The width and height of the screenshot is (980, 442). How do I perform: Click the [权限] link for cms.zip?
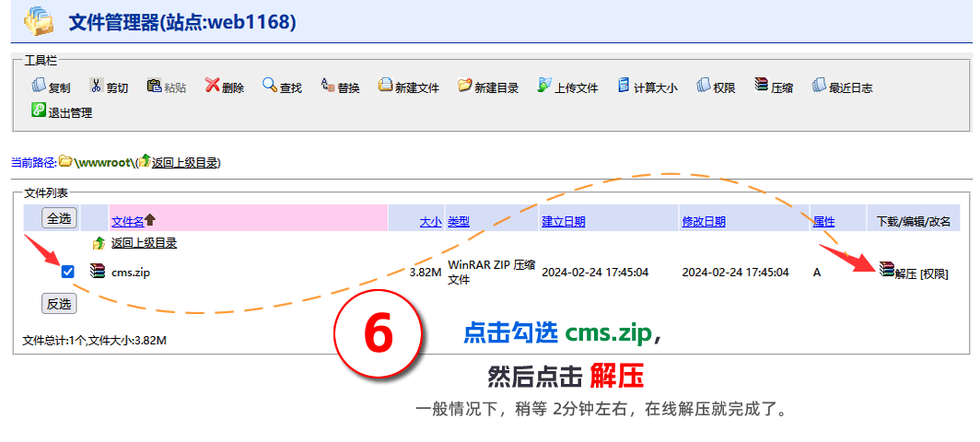934,273
